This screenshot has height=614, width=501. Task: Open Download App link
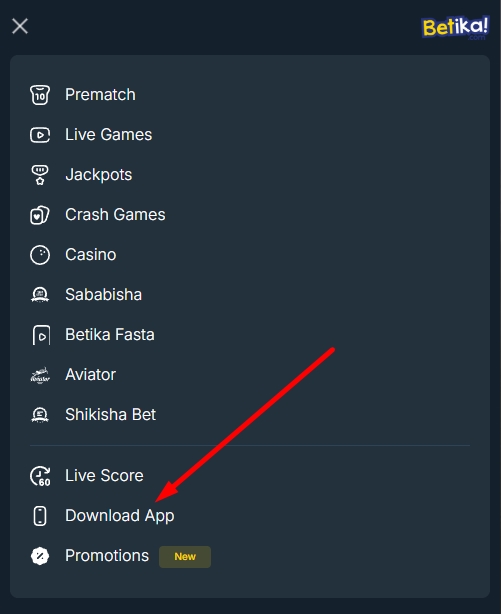tap(119, 516)
